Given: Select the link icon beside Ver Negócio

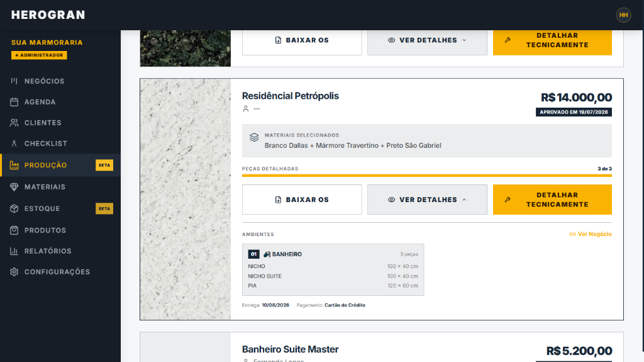Looking at the screenshot, I should click(x=572, y=234).
